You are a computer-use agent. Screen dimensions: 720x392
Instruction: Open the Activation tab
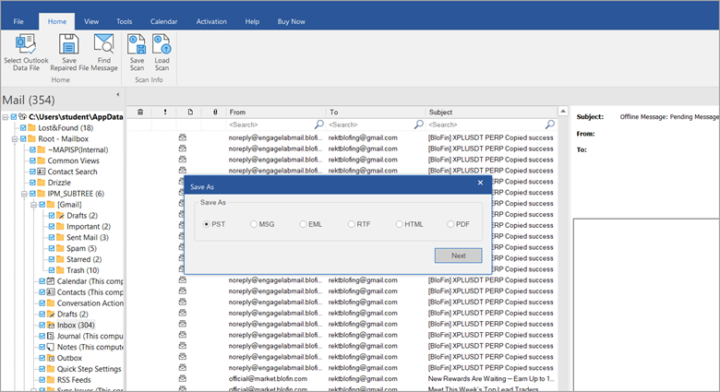(x=211, y=22)
